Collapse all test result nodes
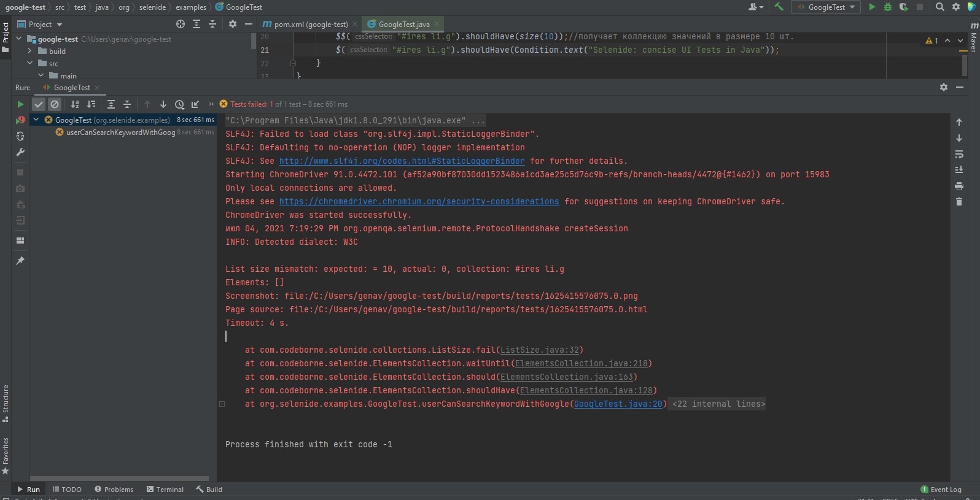This screenshot has width=980, height=500. pos(127,104)
